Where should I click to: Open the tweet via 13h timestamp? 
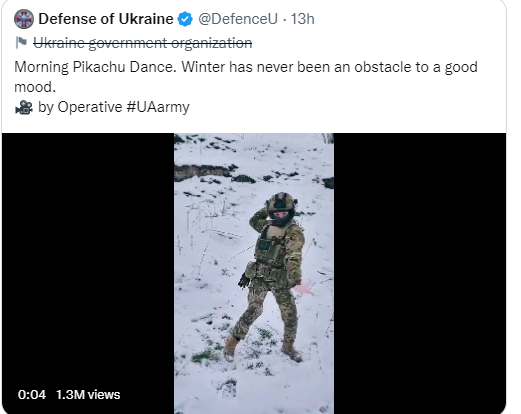302,19
